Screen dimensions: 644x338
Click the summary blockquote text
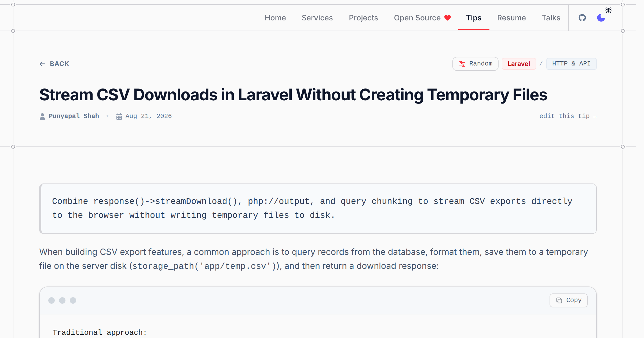click(x=312, y=208)
